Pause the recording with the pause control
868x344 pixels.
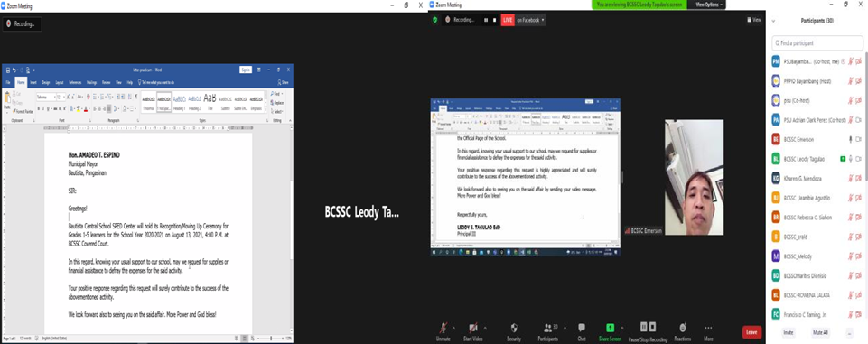tap(644, 327)
